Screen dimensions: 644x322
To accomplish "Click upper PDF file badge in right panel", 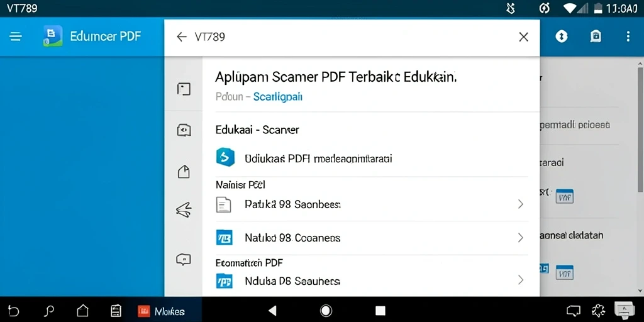I will 564,196.
